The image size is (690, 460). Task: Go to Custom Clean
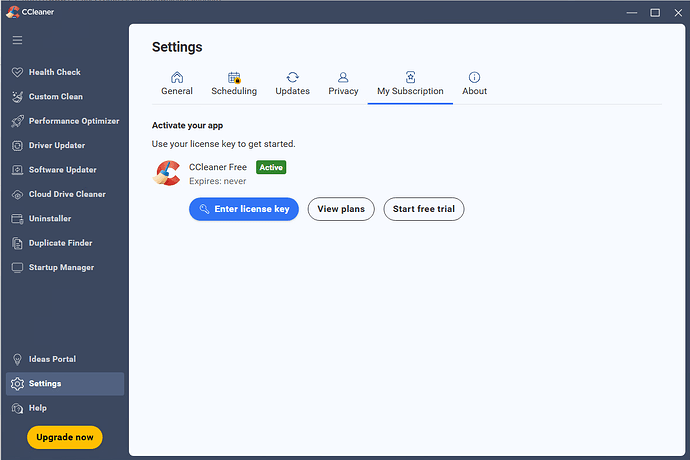point(65,97)
